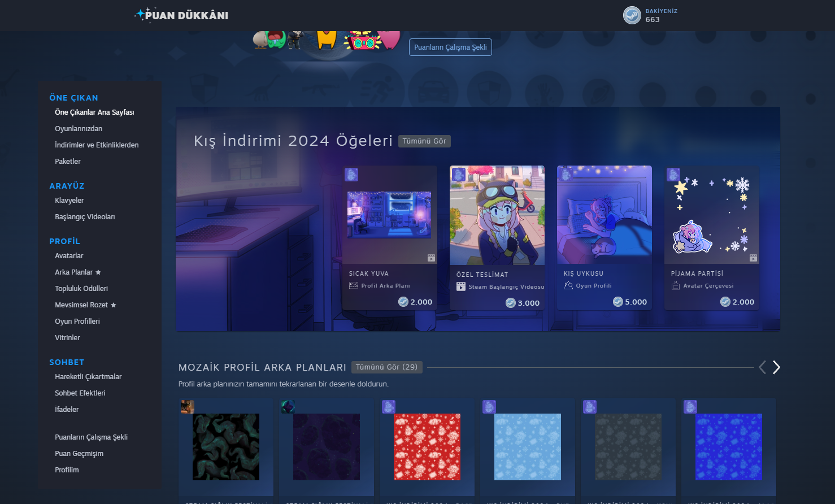Click the 663 points balance value
The height and width of the screenshot is (504, 835).
tap(653, 20)
